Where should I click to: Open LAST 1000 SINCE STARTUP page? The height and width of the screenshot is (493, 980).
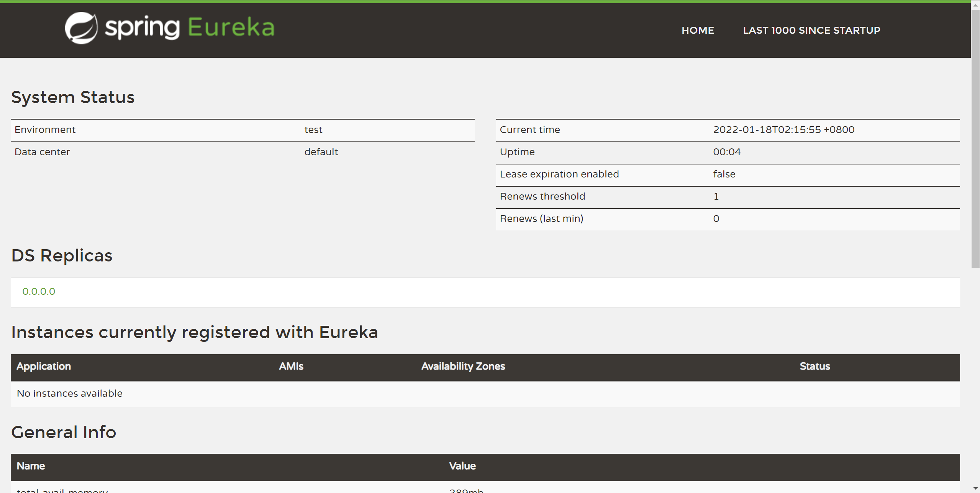[x=811, y=30]
